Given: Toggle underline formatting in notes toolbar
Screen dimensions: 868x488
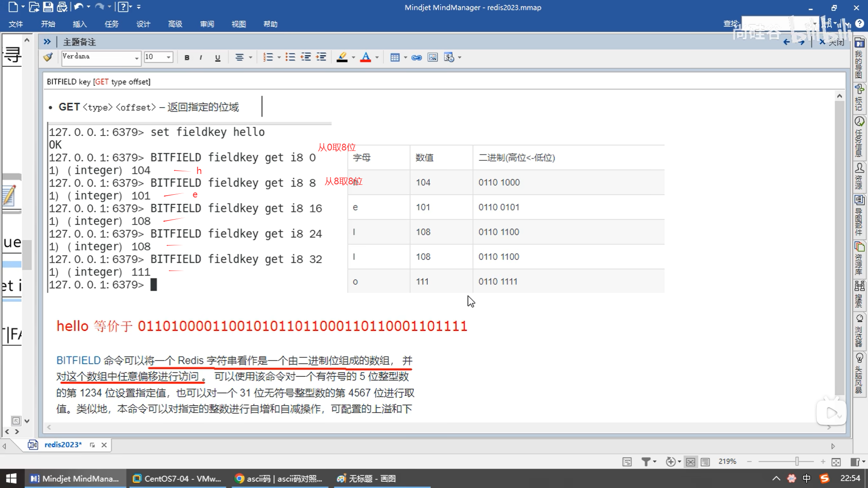Looking at the screenshot, I should 217,57.
